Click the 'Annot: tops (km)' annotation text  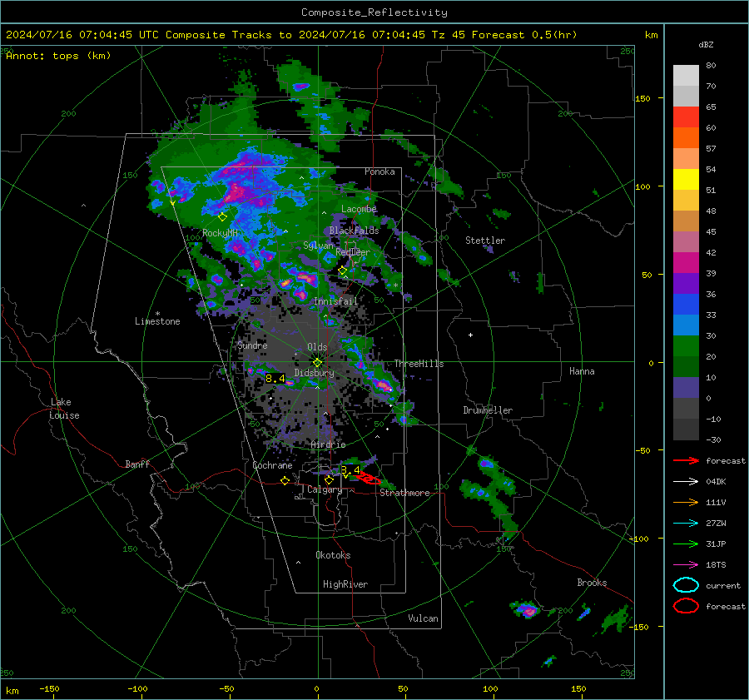59,56
